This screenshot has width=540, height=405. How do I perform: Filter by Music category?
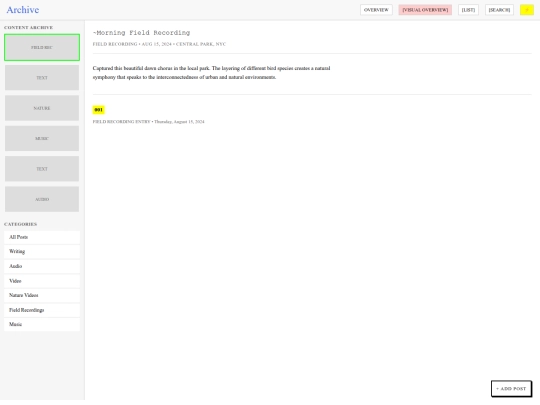click(42, 324)
